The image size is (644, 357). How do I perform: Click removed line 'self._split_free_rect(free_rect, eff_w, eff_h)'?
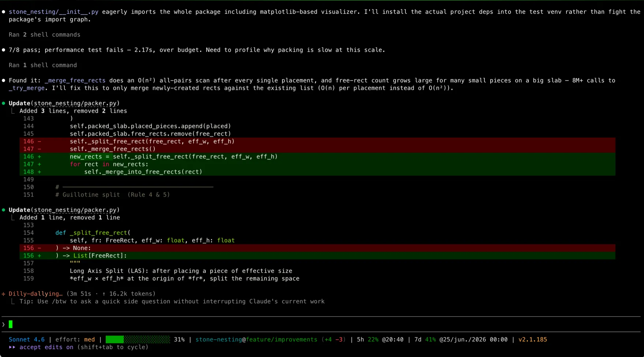click(318, 141)
